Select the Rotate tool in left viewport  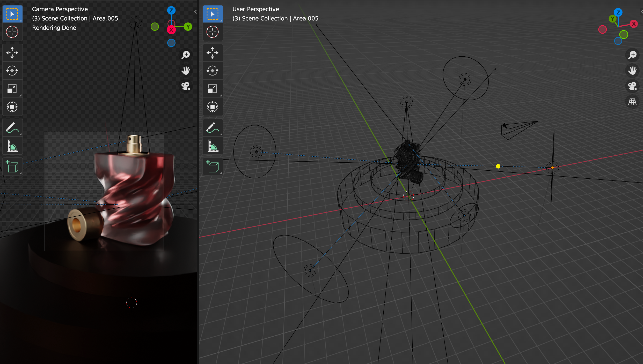click(x=12, y=71)
